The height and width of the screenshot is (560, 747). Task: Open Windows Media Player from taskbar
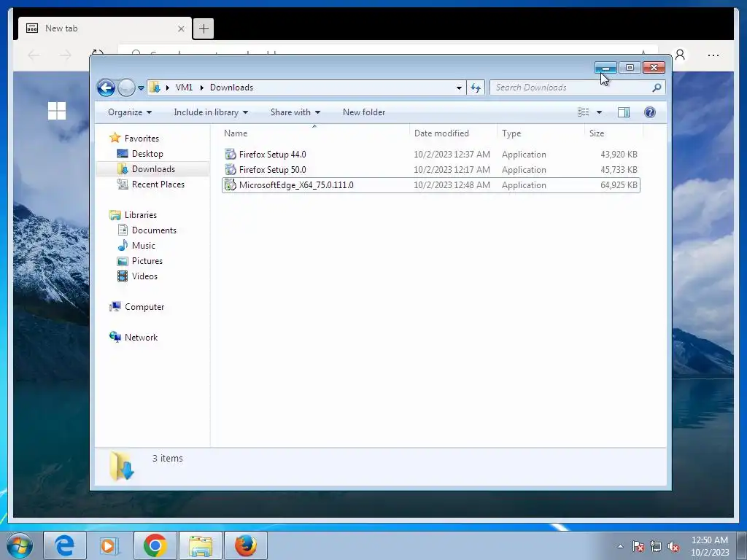[x=109, y=545]
